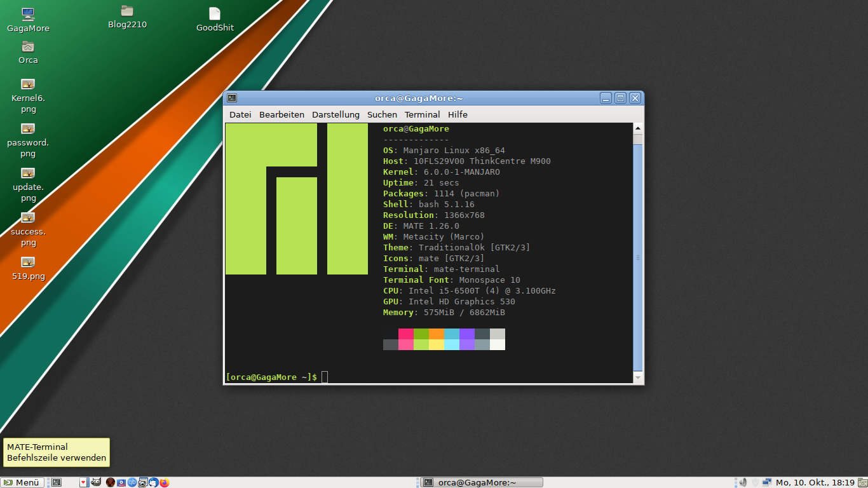This screenshot has height=488, width=868.
Task: Select Kernel6.png image file
Action: click(x=28, y=96)
